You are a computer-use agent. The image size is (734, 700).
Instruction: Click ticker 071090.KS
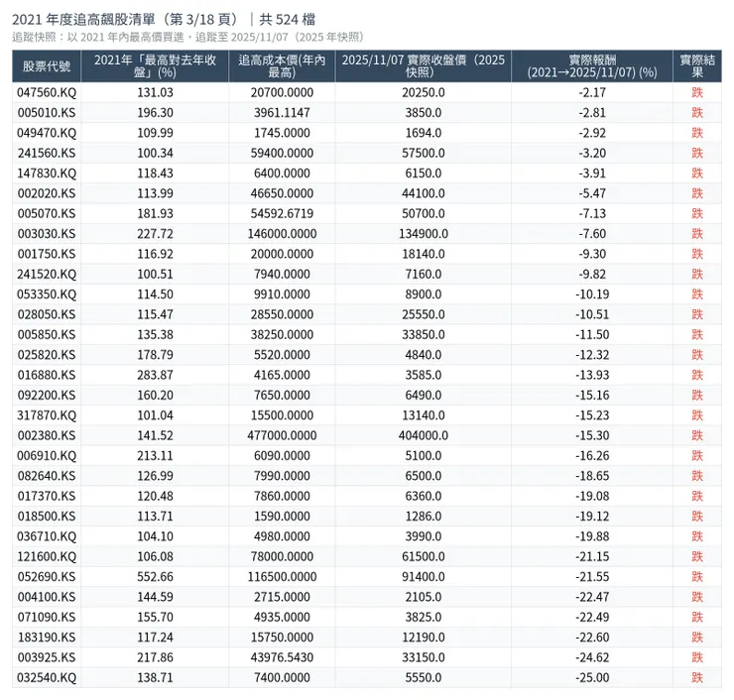pyautogui.click(x=47, y=617)
